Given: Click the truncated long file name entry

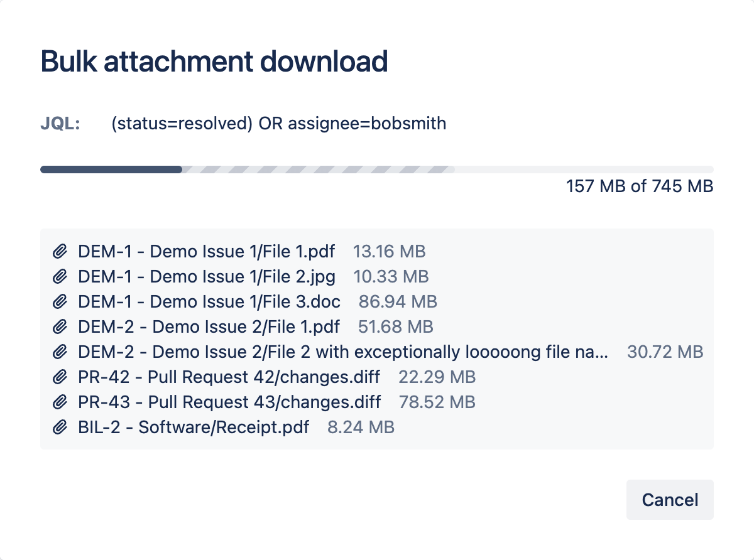Looking at the screenshot, I should [x=342, y=352].
